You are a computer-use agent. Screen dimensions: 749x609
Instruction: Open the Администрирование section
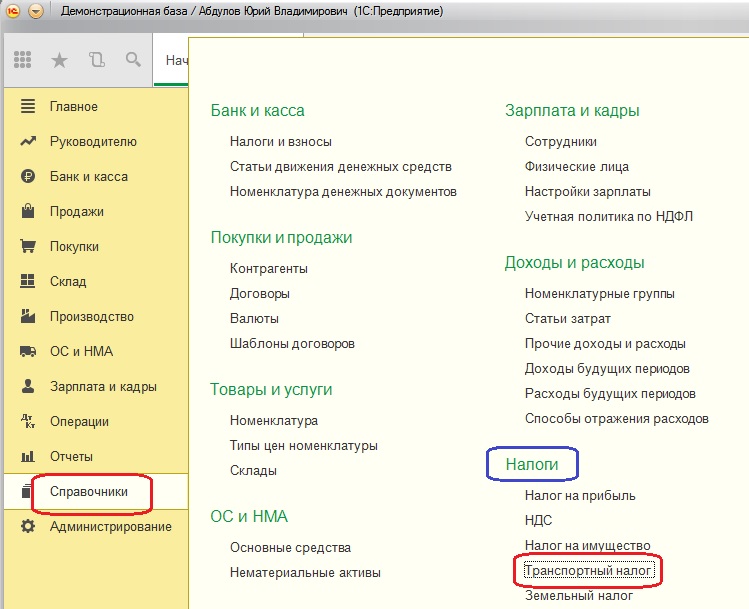[111, 526]
